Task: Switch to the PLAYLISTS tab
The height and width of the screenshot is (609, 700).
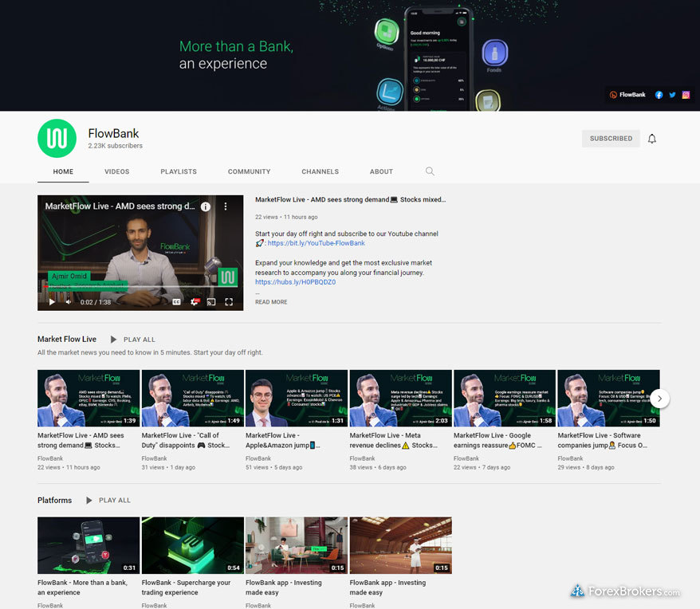Action: click(x=179, y=171)
